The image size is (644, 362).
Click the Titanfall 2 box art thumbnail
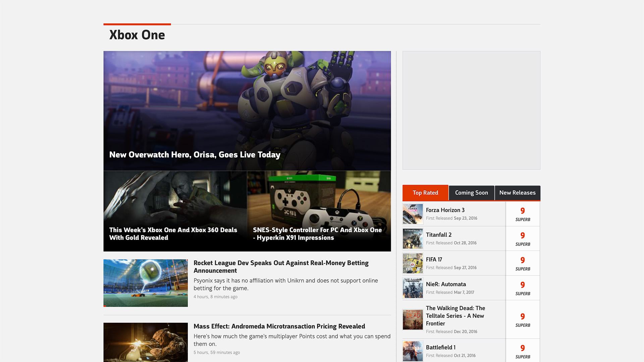click(413, 239)
